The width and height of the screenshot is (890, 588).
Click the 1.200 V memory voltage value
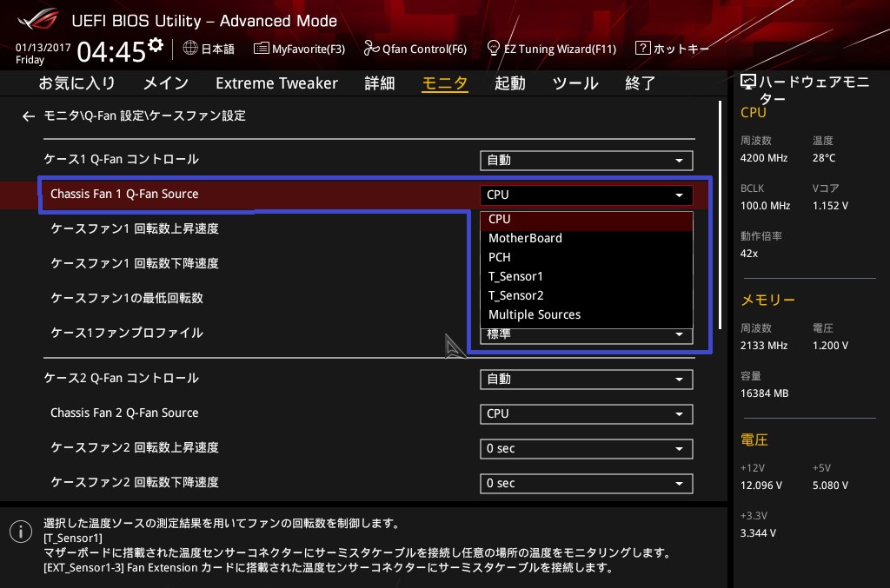(830, 346)
